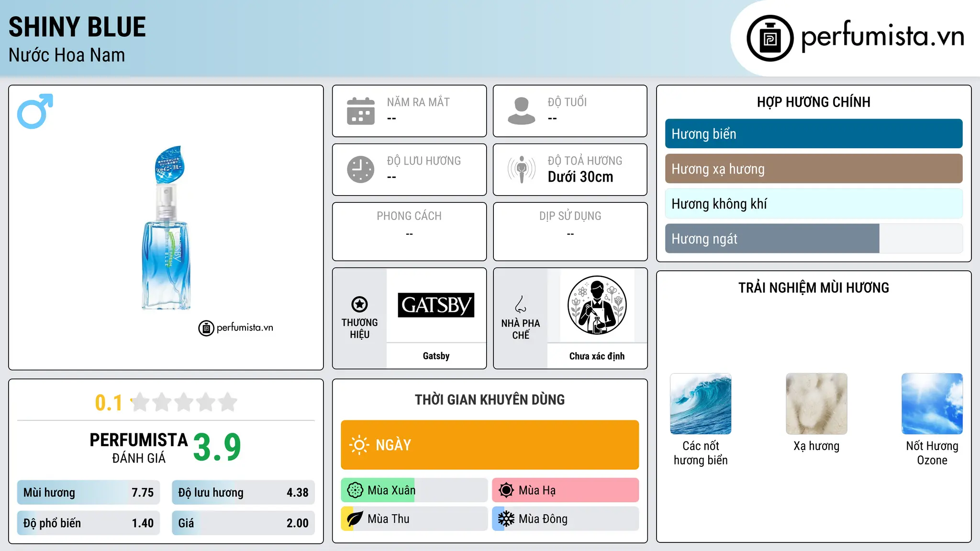980x551 pixels.
Task: Click the 0.1 user rating number
Action: point(109,403)
